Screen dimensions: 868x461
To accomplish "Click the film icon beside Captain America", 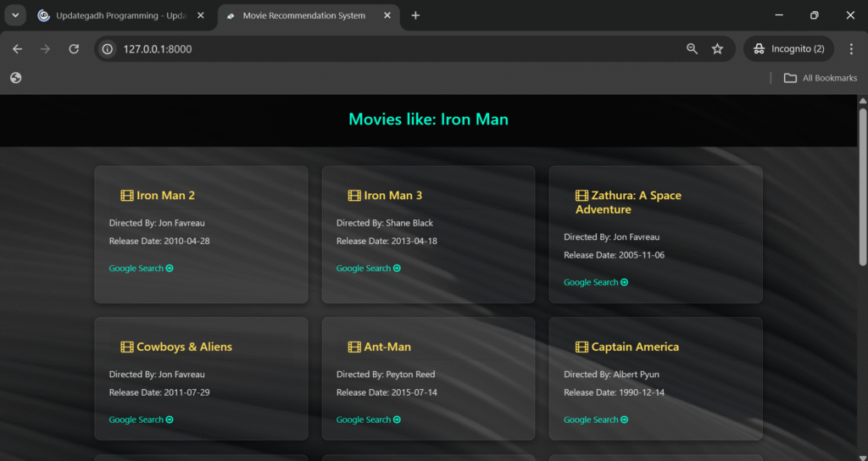I will [581, 347].
